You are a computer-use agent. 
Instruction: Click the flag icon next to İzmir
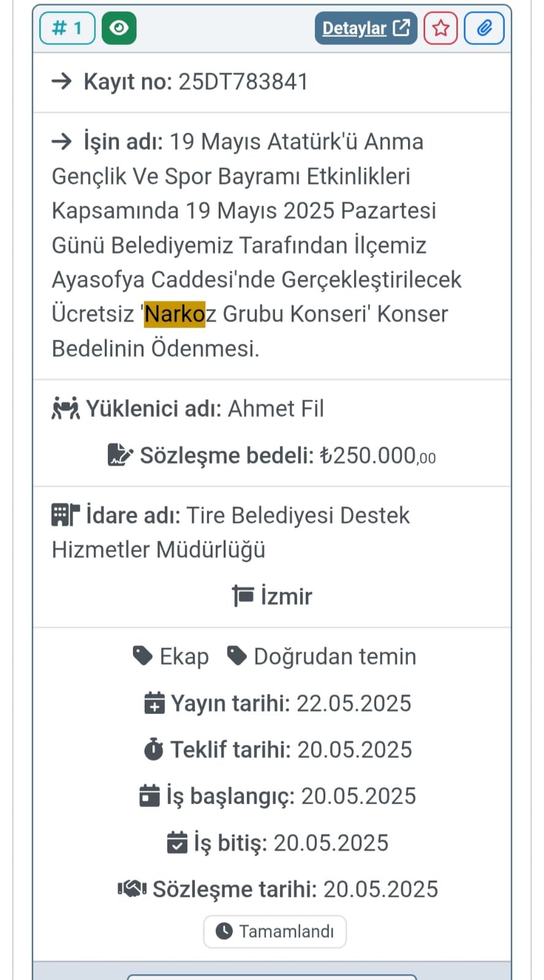(x=243, y=596)
